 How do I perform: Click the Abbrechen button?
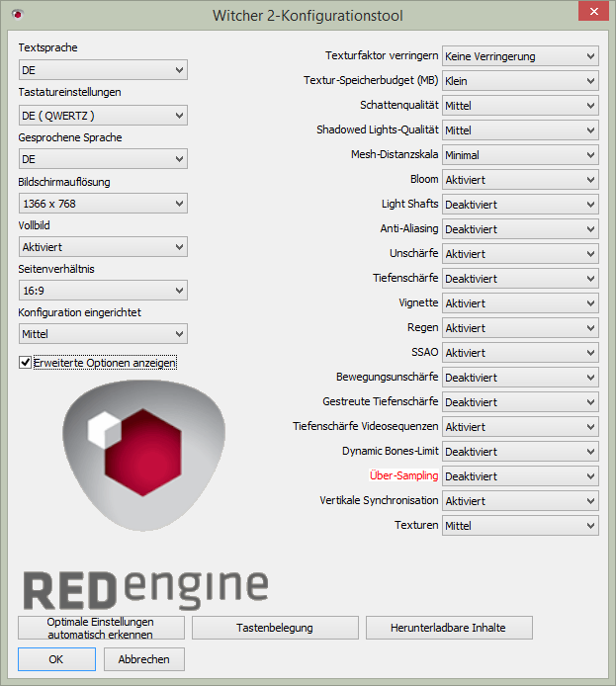point(144,659)
